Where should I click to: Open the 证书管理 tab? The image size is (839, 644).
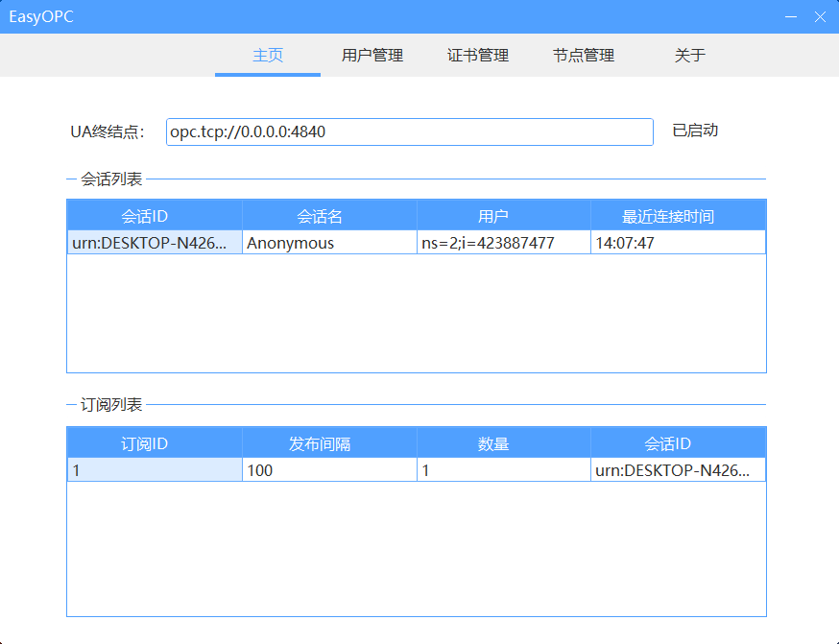(477, 56)
